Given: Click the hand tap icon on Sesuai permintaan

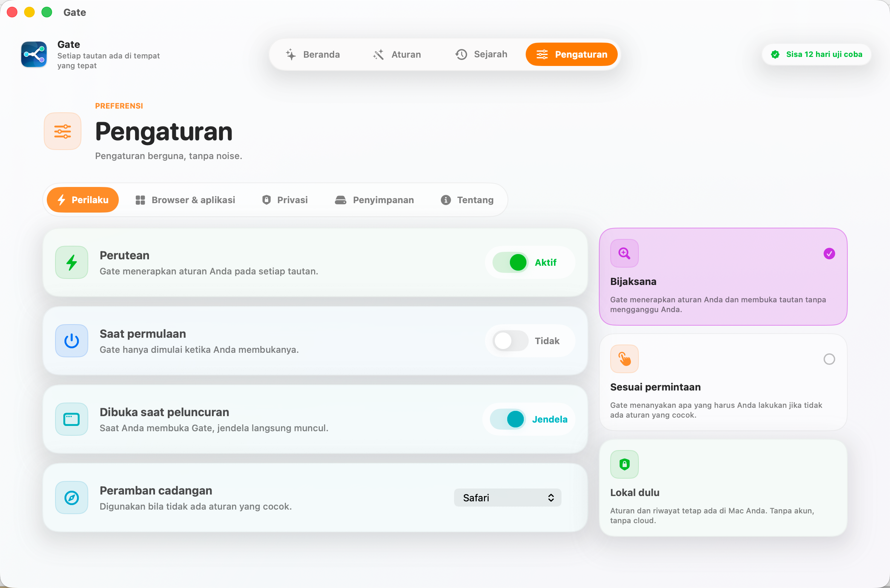Looking at the screenshot, I should click(x=625, y=359).
